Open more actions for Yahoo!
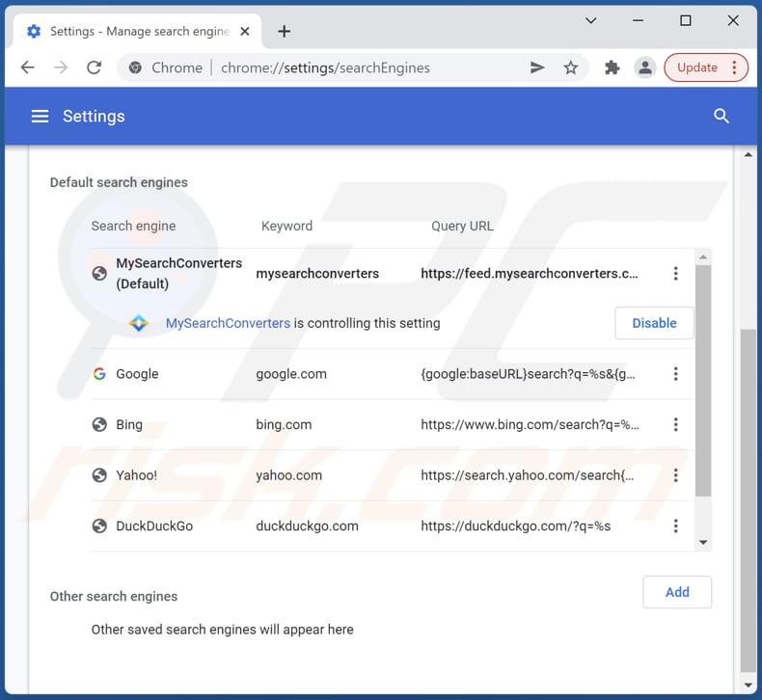Image resolution: width=762 pixels, height=700 pixels. 675,475
